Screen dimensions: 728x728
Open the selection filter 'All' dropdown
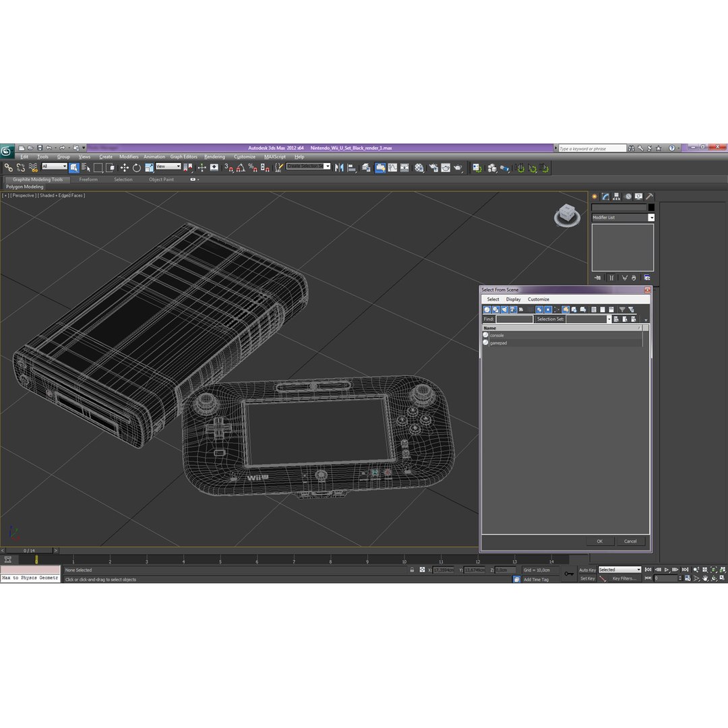coord(55,166)
